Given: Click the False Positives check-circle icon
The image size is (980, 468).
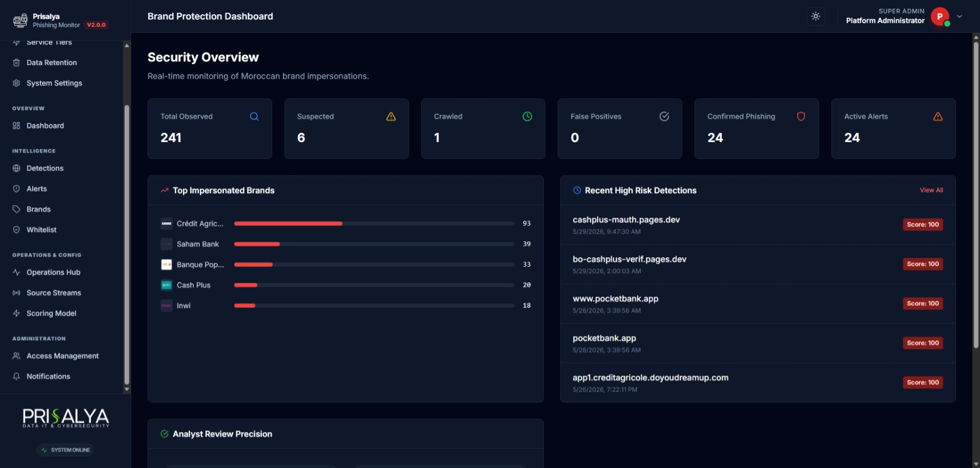Looking at the screenshot, I should [664, 116].
